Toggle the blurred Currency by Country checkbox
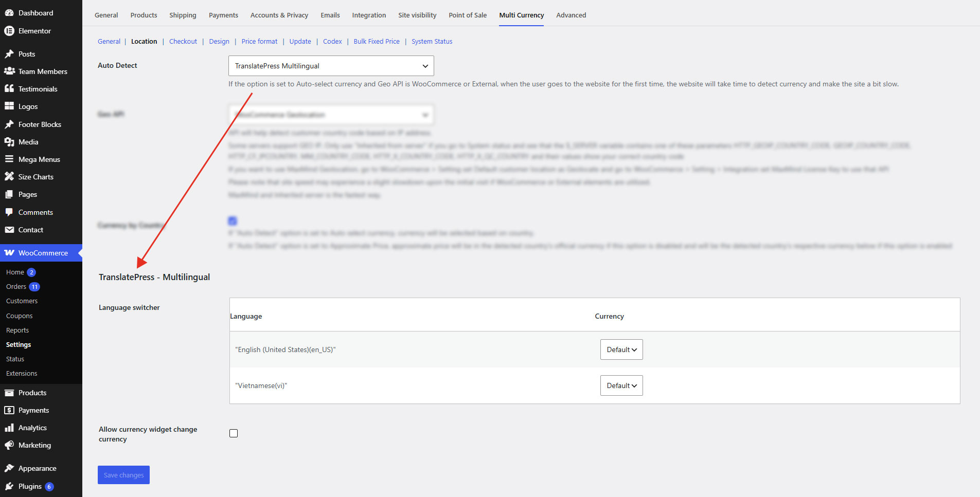Screen dimensions: 980x497 233,221
